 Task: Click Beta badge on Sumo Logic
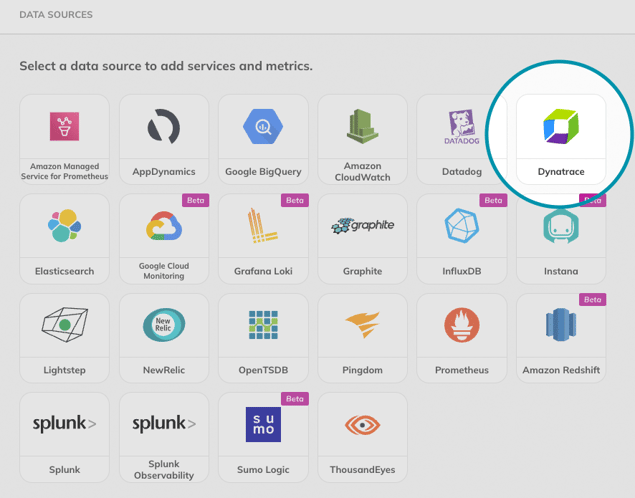click(295, 398)
